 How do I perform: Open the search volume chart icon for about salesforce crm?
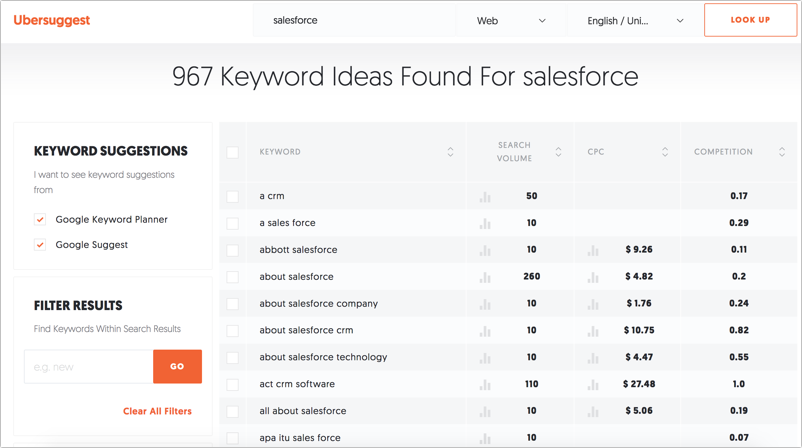click(x=485, y=331)
